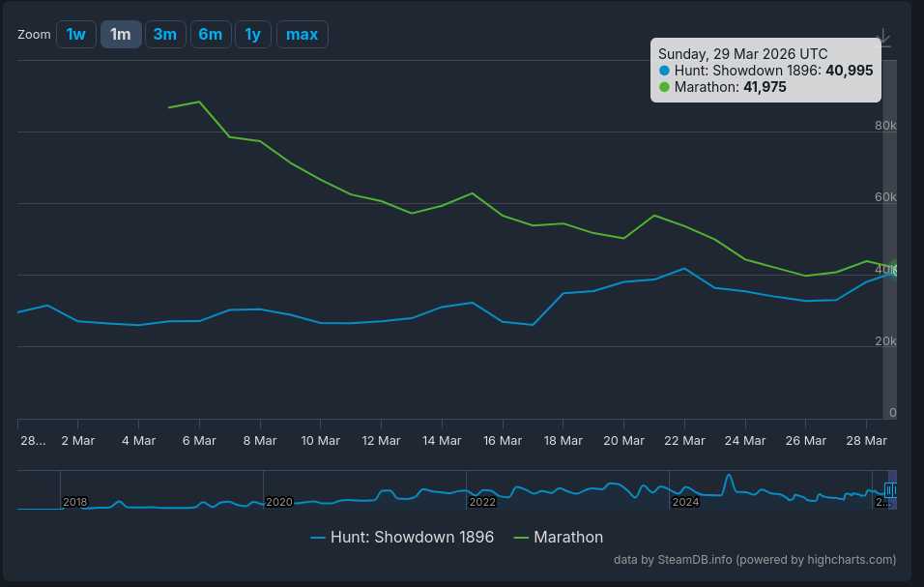Select the 1m zoom button
924x587 pixels.
[x=121, y=34]
